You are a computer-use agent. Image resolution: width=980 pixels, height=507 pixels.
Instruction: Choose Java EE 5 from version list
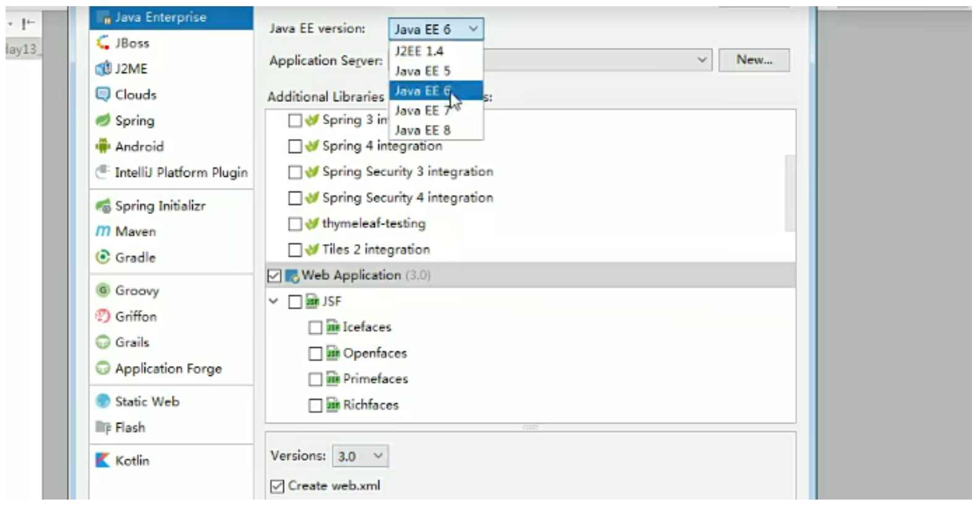(436, 71)
